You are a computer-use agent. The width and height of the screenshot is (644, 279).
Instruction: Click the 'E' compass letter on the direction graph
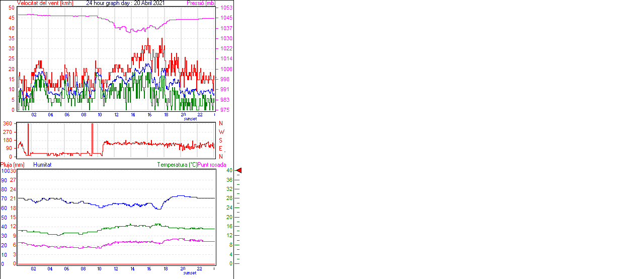click(x=220, y=149)
